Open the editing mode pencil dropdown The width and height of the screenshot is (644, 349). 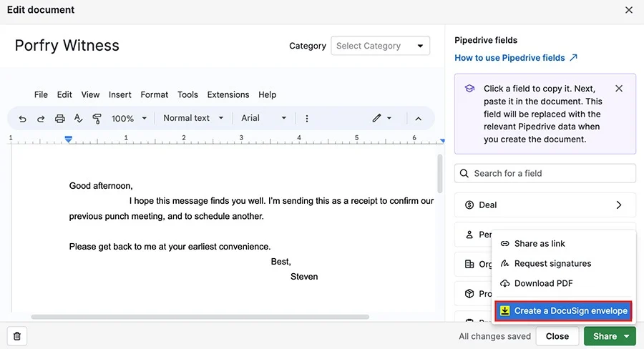pyautogui.click(x=382, y=118)
